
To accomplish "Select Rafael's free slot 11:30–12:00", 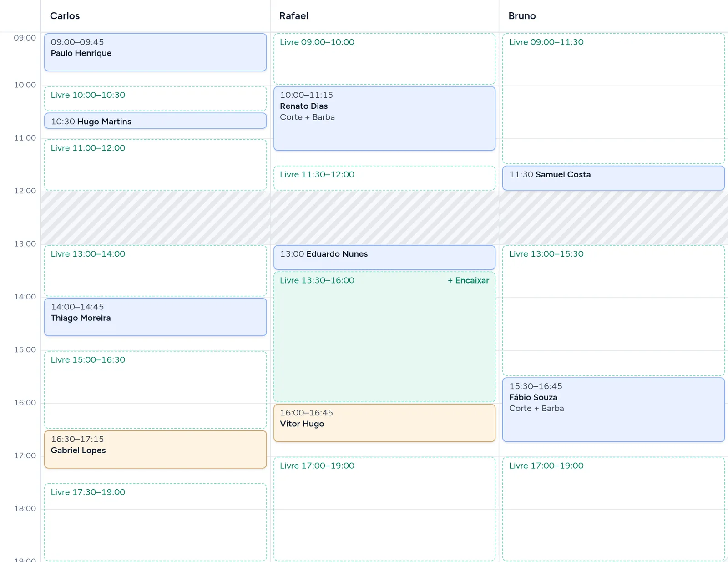I will 384,178.
